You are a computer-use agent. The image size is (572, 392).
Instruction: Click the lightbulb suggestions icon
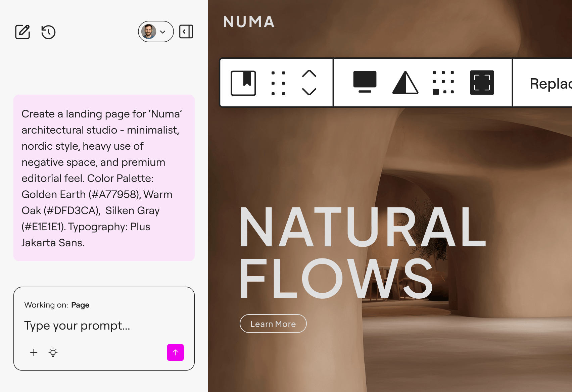(53, 352)
